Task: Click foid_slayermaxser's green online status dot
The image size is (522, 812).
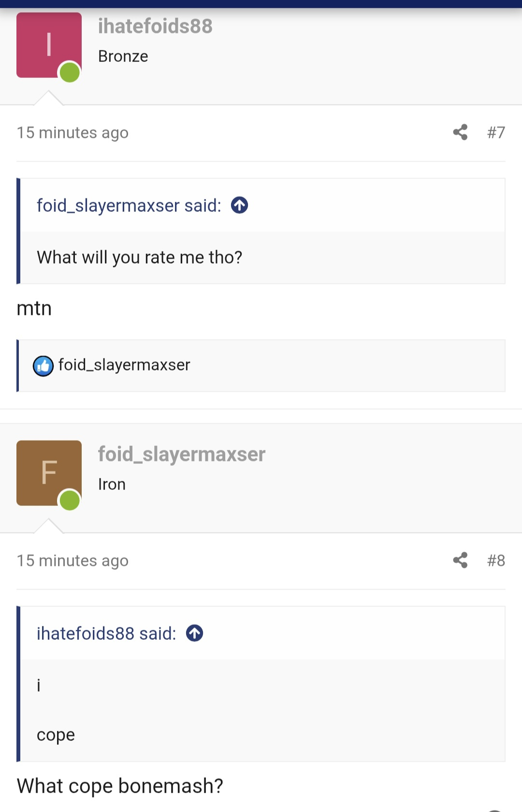Action: click(x=70, y=501)
